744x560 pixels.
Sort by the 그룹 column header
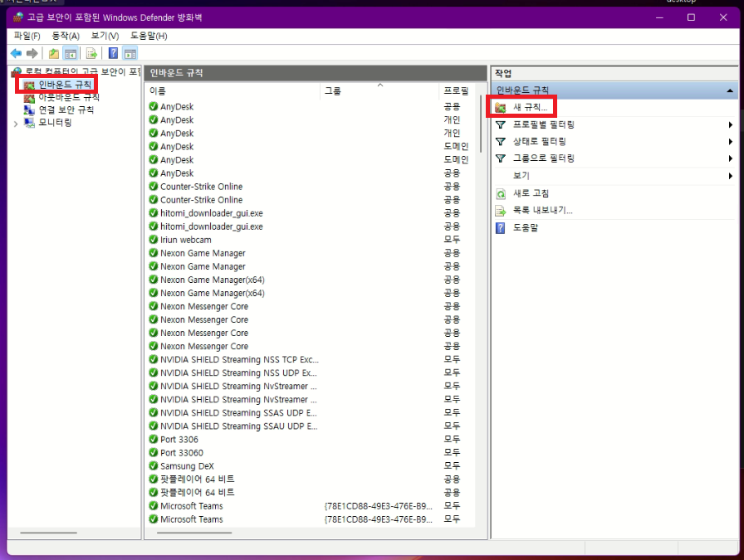(x=379, y=91)
